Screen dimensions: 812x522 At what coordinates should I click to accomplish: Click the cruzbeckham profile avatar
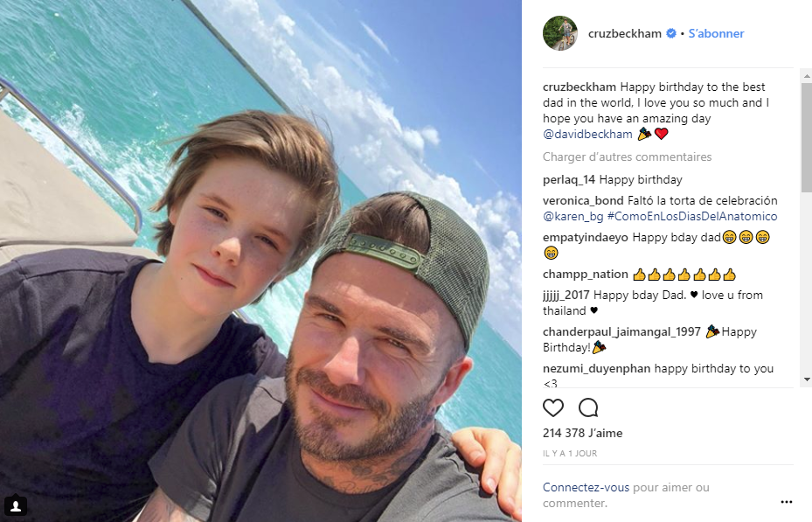(559, 33)
